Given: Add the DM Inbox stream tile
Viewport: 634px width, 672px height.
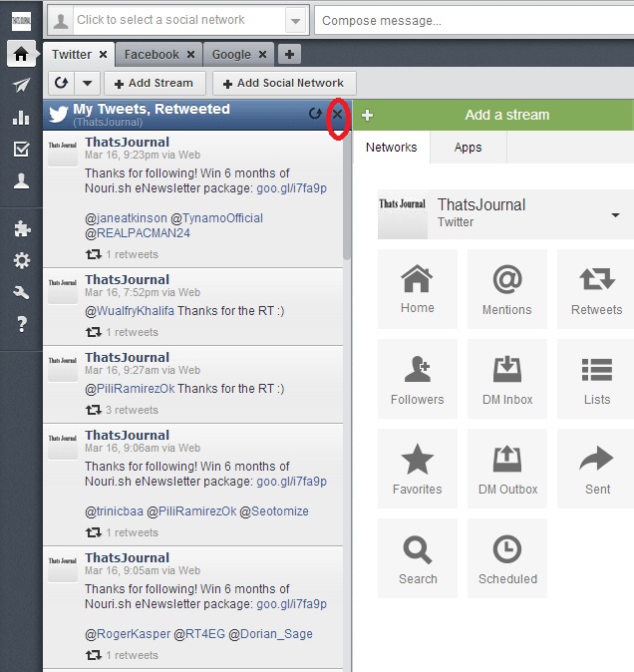Looking at the screenshot, I should (507, 379).
